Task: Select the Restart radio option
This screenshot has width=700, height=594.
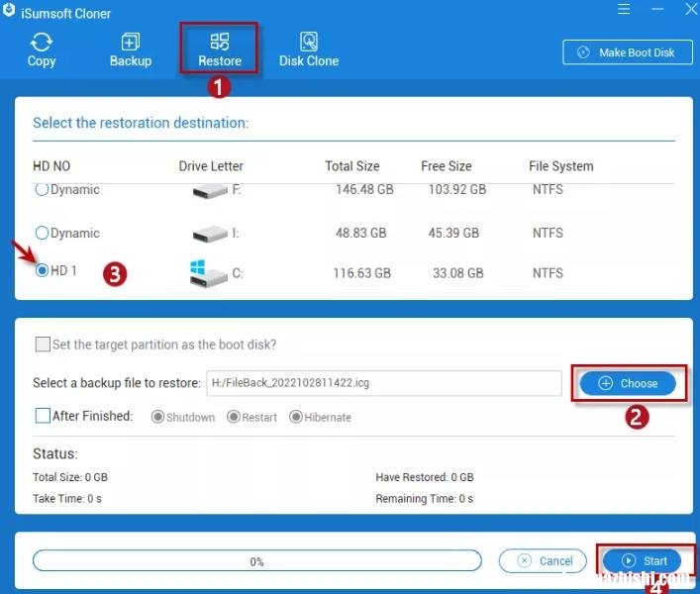Action: tap(233, 417)
